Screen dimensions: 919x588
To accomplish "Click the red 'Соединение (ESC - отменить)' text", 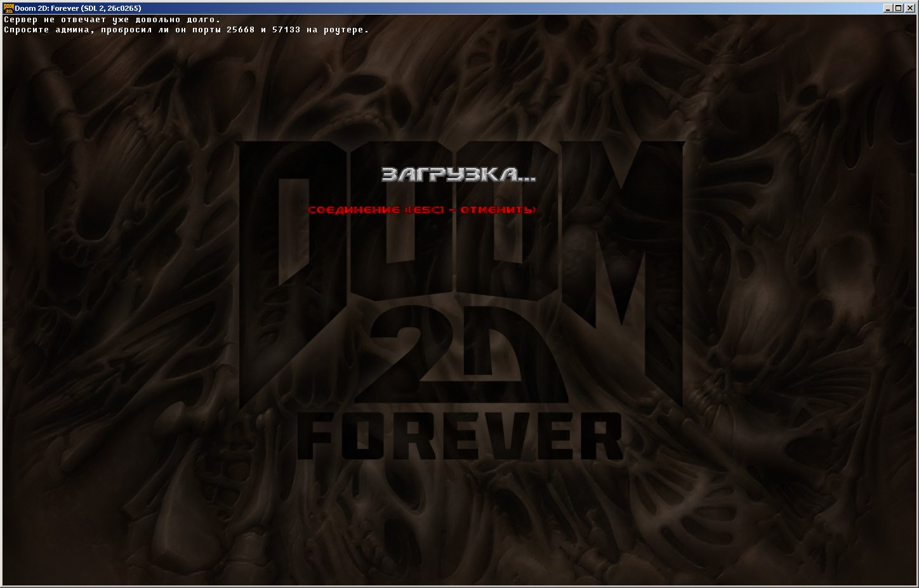I will (422, 209).
